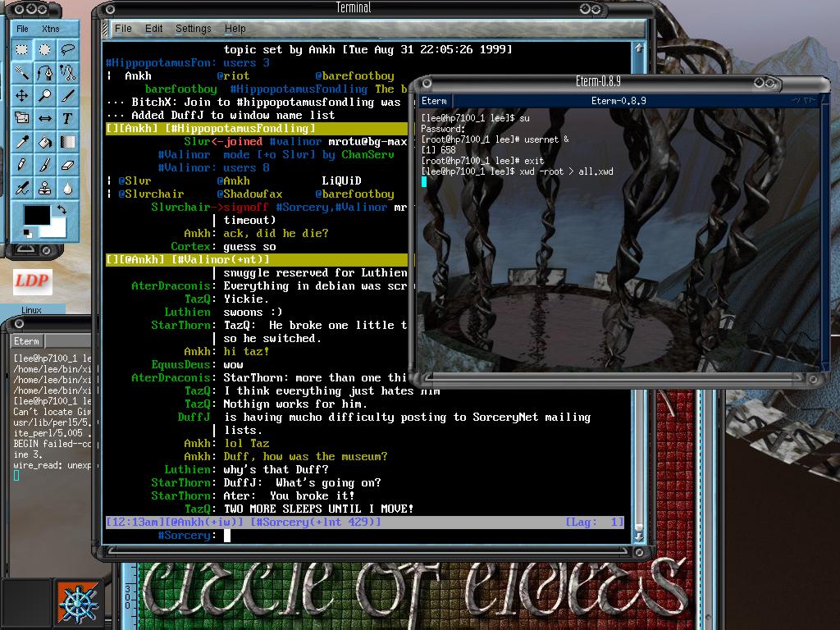
Task: Click the yellow [#HippopotamusFondling] status bar
Action: pos(257,129)
